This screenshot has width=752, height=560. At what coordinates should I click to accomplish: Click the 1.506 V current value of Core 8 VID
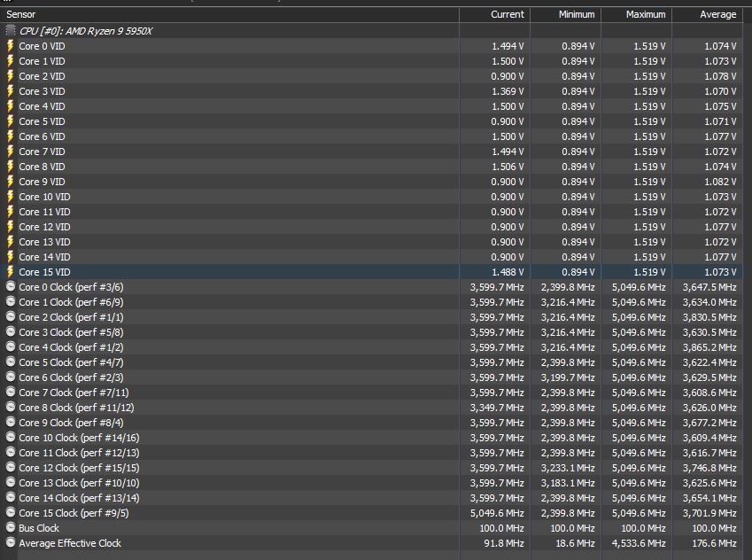(x=508, y=167)
